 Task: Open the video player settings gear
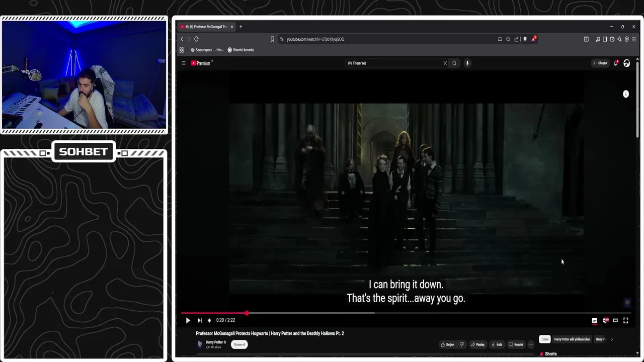(x=605, y=320)
